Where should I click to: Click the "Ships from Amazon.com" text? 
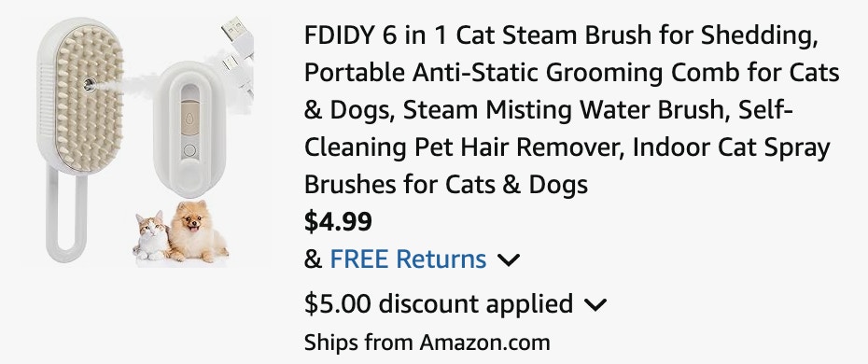tap(427, 343)
